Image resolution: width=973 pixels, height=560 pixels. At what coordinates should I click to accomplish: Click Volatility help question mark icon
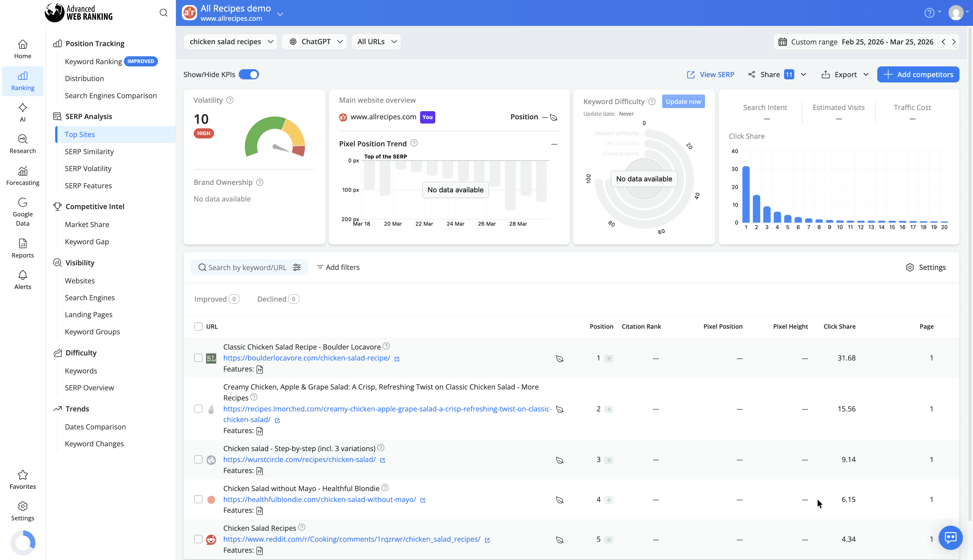[x=230, y=100]
